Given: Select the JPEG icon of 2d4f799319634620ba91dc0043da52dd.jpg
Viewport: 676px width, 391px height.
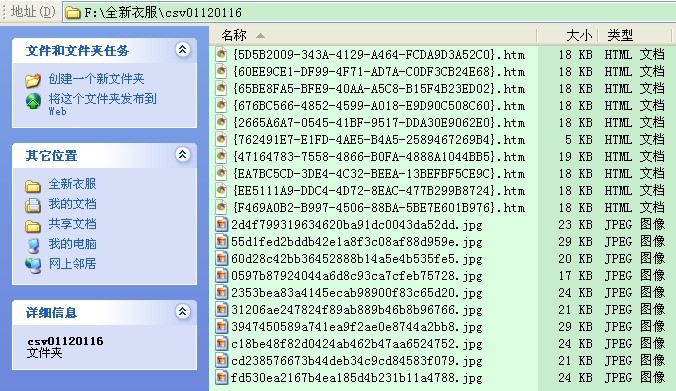Looking at the screenshot, I should 221,225.
